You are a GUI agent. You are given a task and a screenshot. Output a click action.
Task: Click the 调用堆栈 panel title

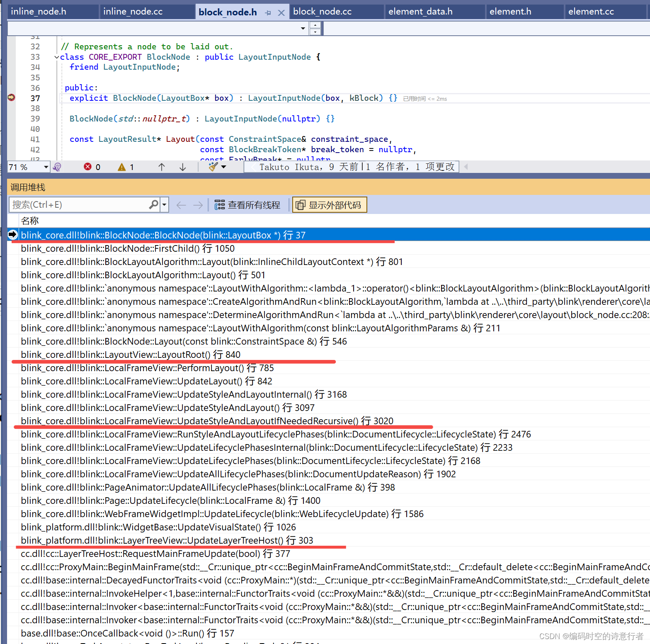tap(28, 187)
